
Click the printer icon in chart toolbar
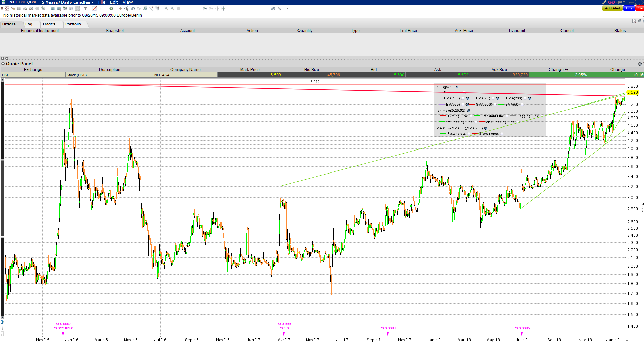[x=25, y=9]
